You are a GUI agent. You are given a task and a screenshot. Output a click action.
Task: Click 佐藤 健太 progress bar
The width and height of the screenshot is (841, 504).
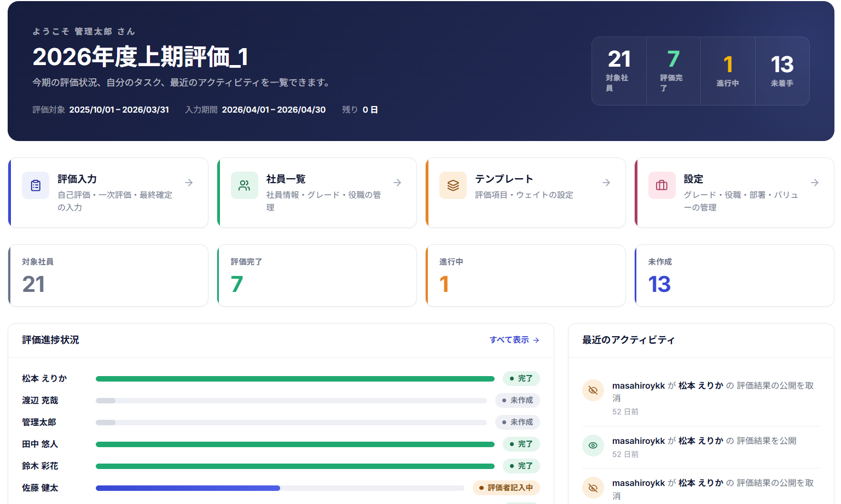(x=280, y=488)
